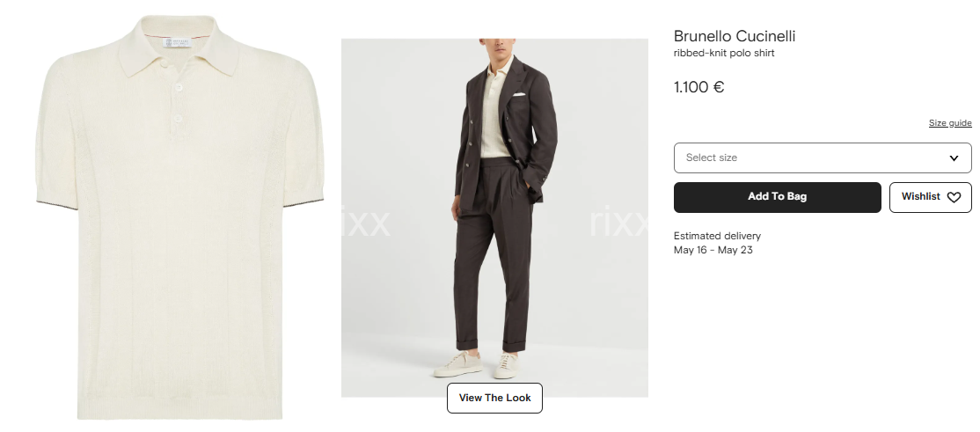
Task: Click the Wishlist button label
Action: pyautogui.click(x=921, y=197)
